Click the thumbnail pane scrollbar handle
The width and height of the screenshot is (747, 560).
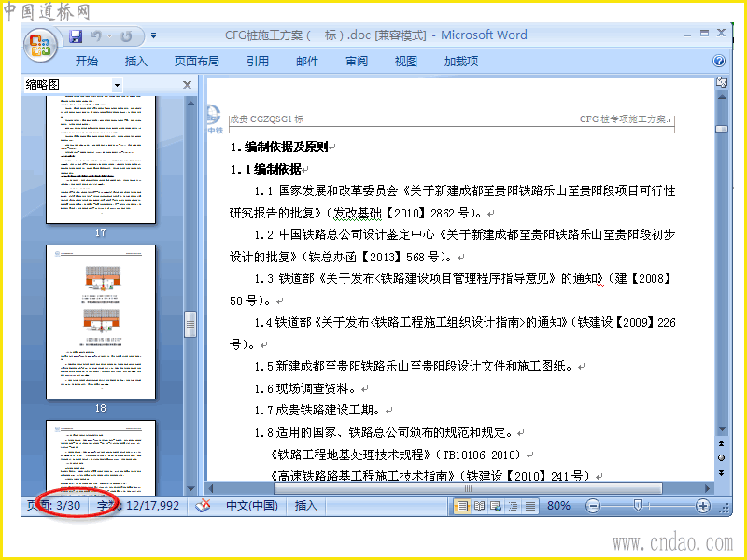point(190,324)
